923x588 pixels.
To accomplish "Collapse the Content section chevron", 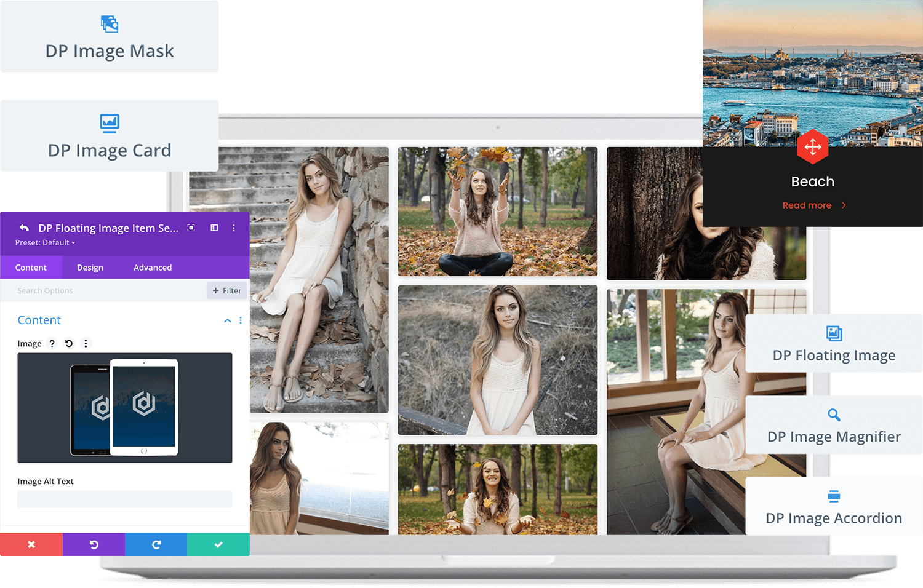I will tap(228, 320).
